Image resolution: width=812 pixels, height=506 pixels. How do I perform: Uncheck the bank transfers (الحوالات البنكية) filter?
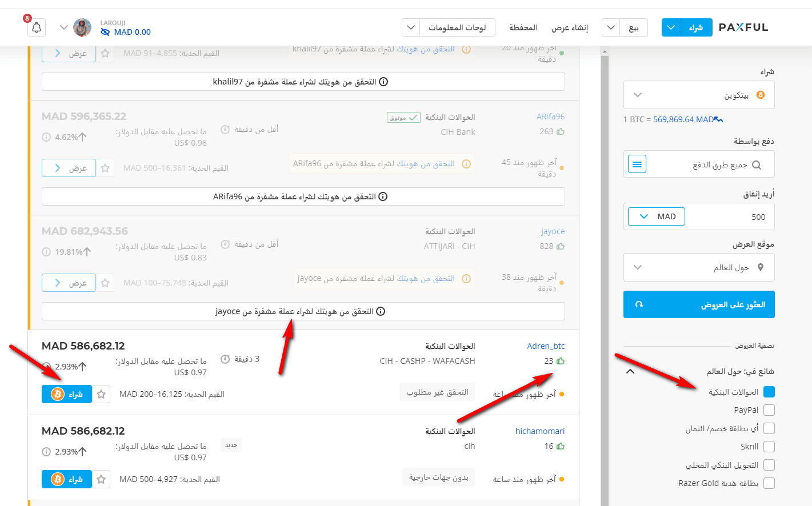[769, 392]
